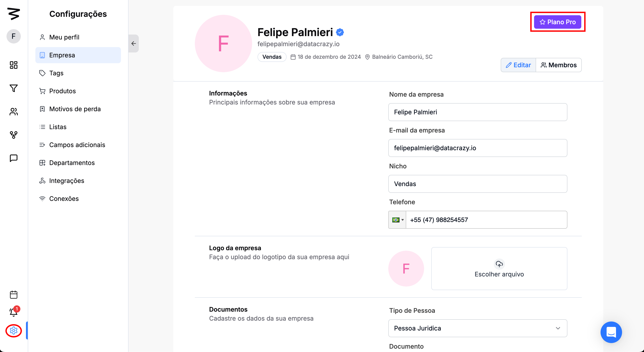Open the support chat bubble widget
The image size is (644, 352).
tap(611, 332)
